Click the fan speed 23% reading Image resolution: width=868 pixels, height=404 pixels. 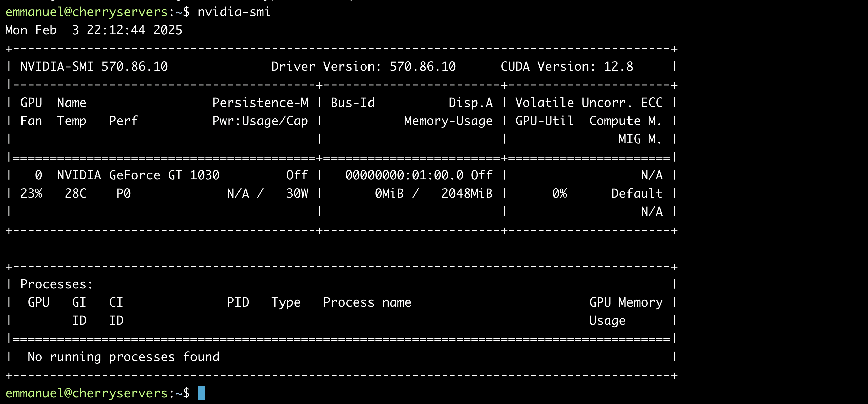pos(32,193)
